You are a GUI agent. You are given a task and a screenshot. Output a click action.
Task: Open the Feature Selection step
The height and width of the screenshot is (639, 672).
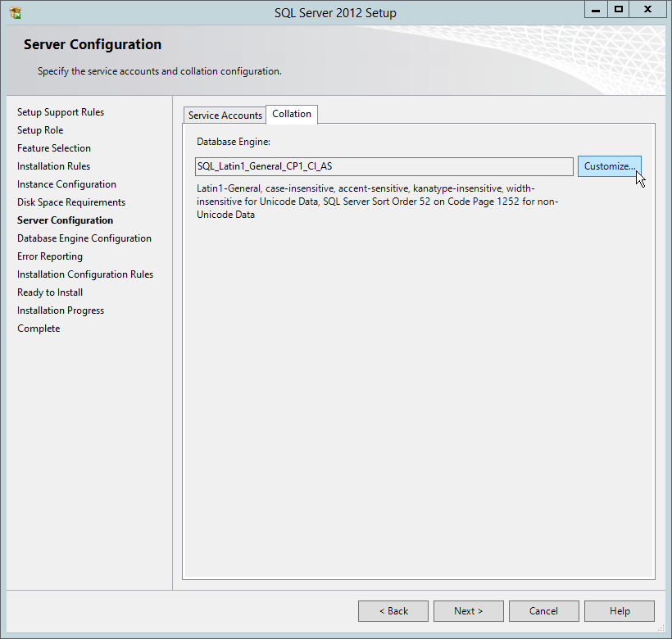pos(53,147)
